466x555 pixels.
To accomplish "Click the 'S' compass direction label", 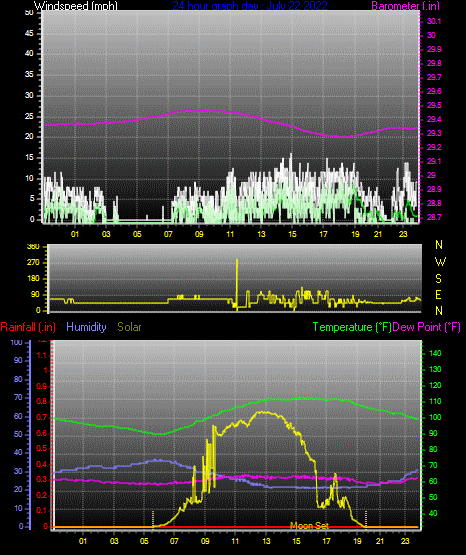I will [438, 279].
